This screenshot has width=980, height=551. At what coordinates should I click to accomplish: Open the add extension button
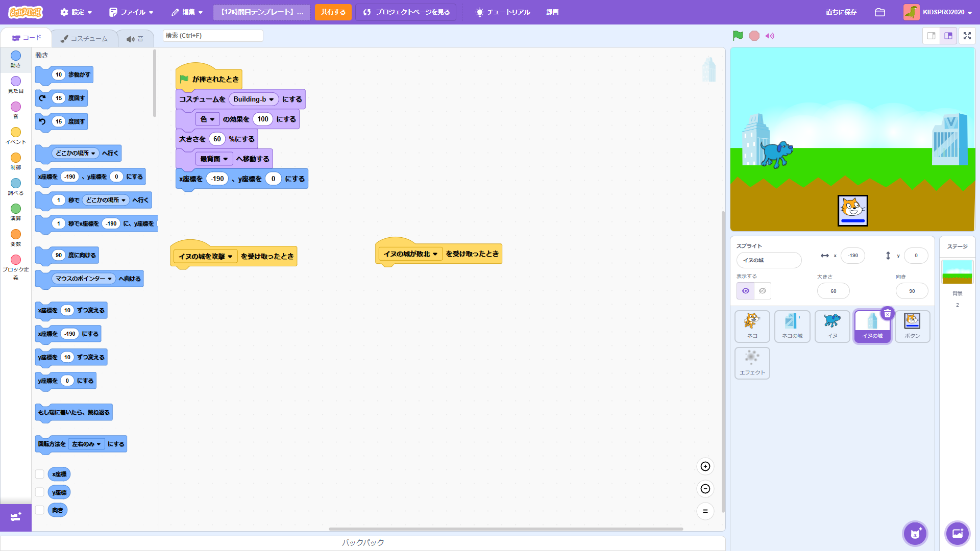coord(15,517)
